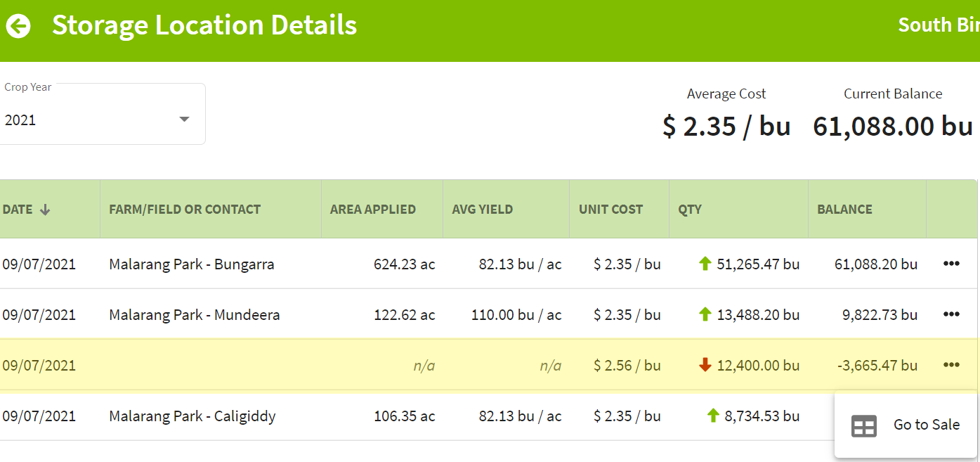980x462 pixels.
Task: Click the BALANCE column header
Action: click(x=845, y=210)
